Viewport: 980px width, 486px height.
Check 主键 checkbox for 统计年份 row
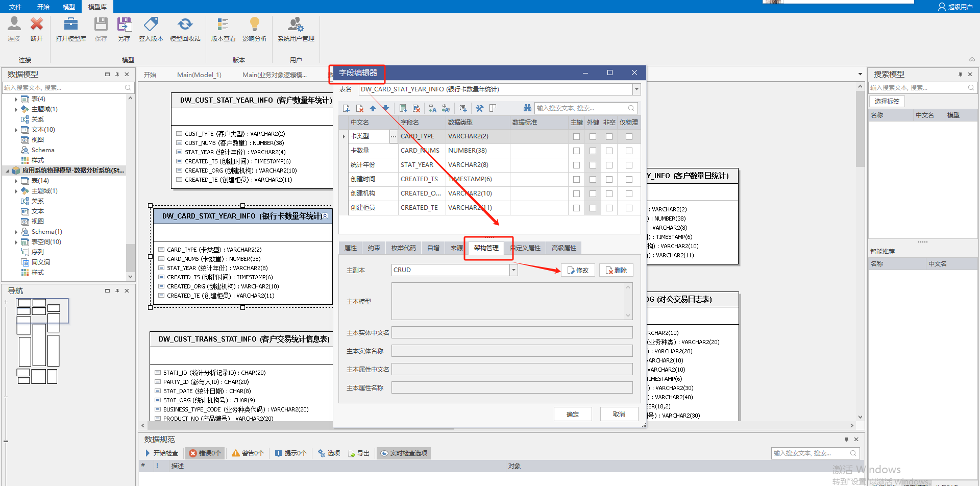pos(576,165)
